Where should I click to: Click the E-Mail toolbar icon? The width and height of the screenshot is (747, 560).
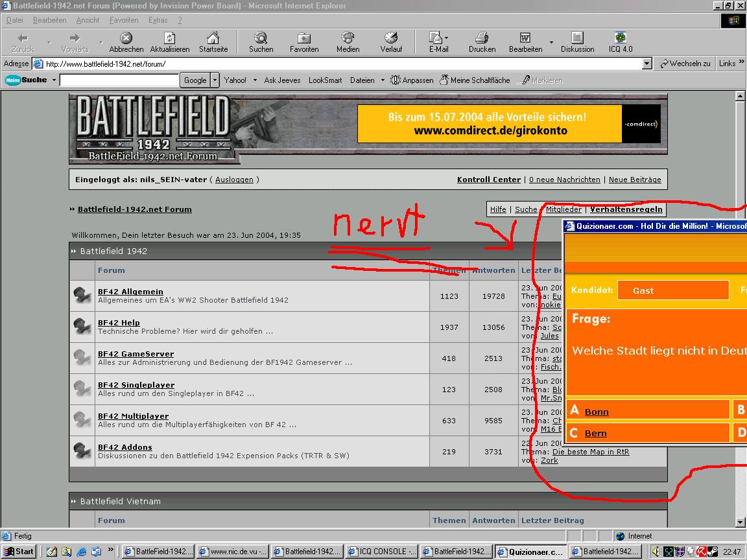[436, 38]
